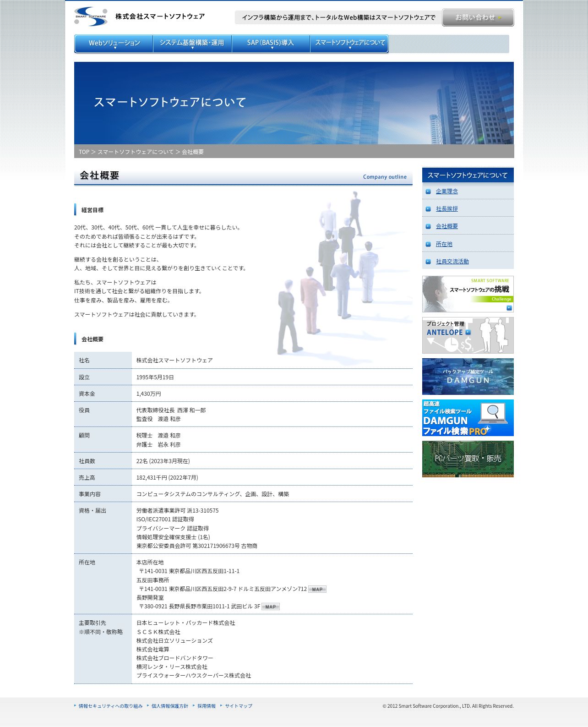This screenshot has height=727, width=588.
Task: Click the ＳＣＳＫ株式会社 entry
Action: pyautogui.click(x=158, y=632)
